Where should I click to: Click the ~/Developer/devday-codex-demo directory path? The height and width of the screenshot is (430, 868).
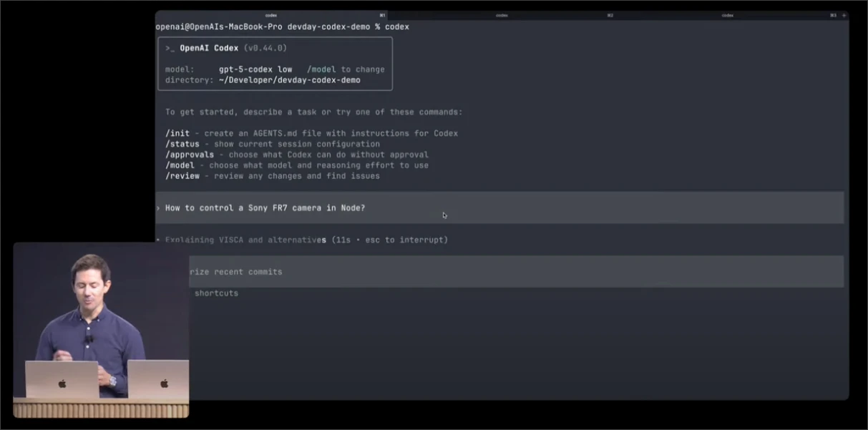pos(289,80)
